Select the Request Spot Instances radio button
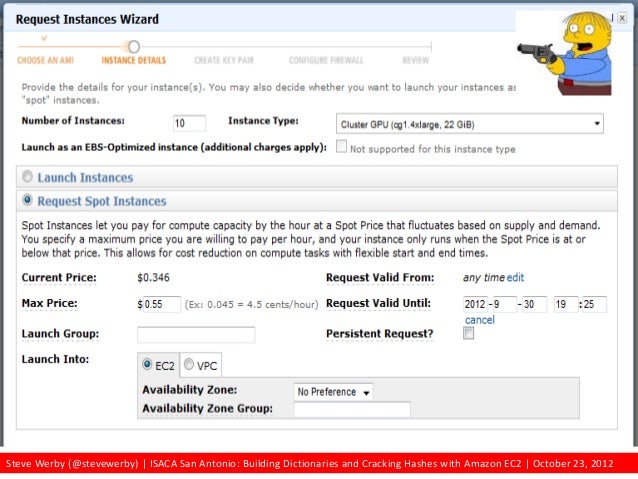The image size is (638, 479). 27,200
